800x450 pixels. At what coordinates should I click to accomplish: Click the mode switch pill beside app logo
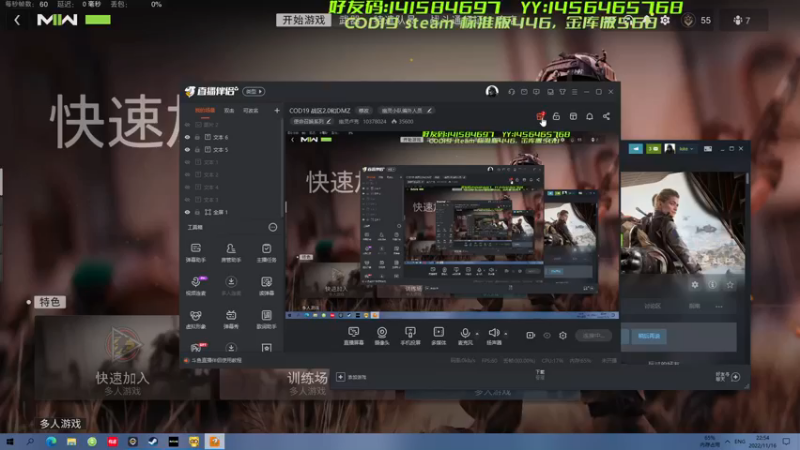[254, 92]
